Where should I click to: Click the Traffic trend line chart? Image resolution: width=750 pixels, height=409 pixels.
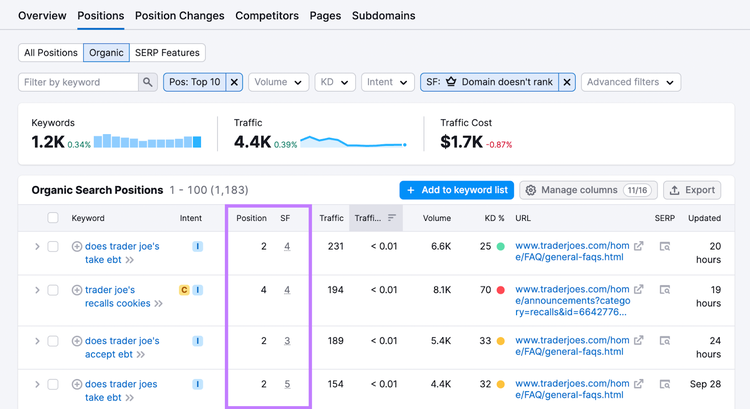tap(353, 142)
